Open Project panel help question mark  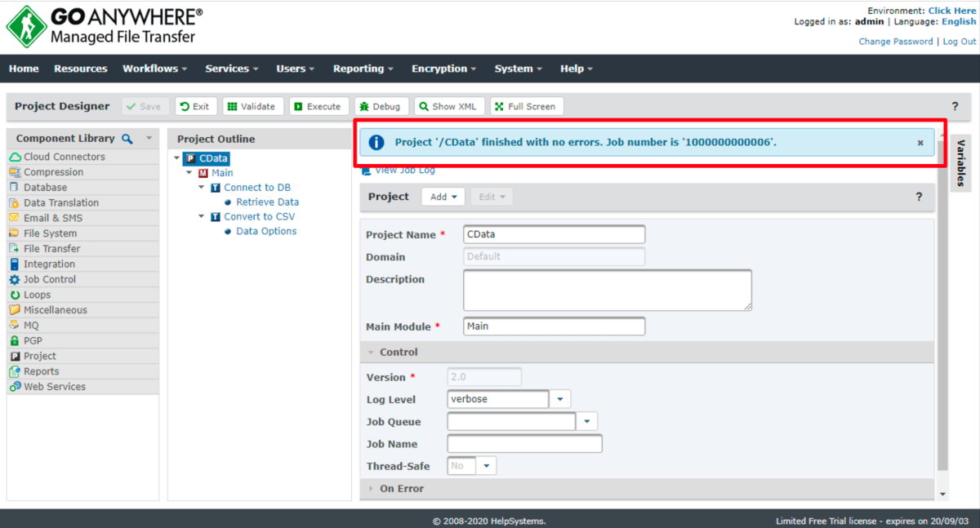coord(919,197)
